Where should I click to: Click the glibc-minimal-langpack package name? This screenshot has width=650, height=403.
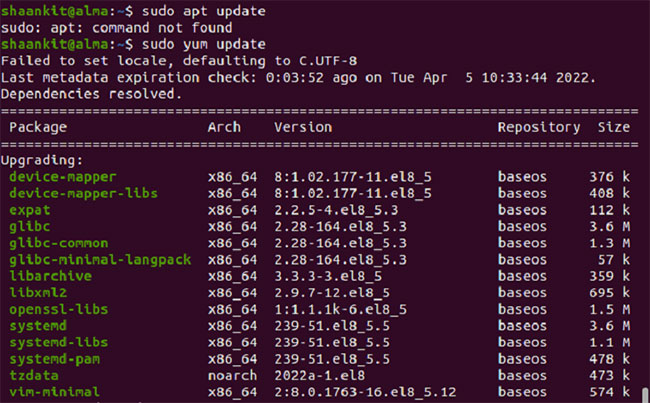point(100,260)
